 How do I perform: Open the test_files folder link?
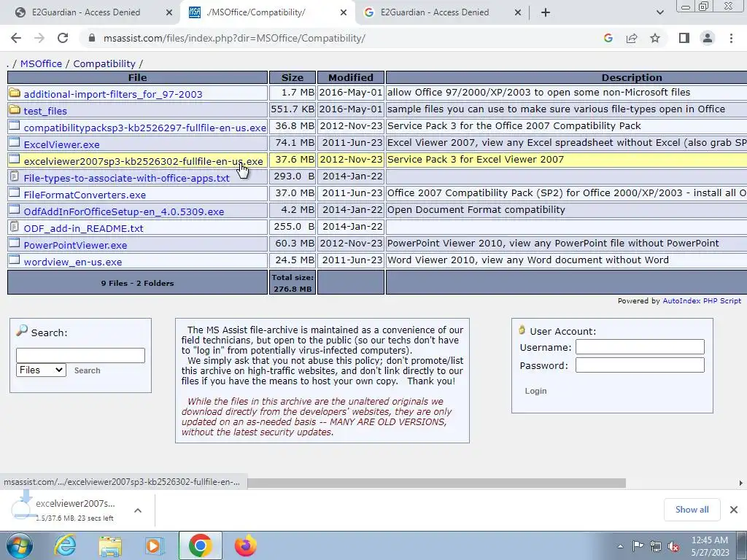pos(45,111)
